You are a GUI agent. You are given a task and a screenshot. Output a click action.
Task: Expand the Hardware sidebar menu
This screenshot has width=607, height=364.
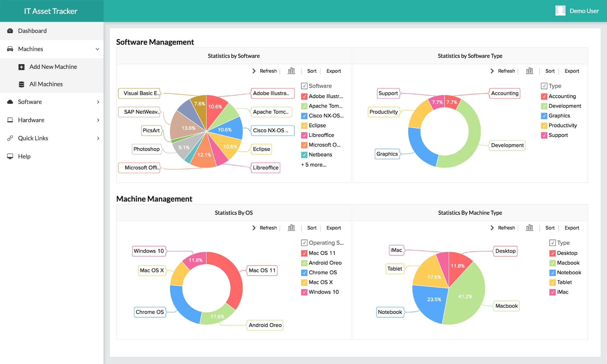(98, 120)
